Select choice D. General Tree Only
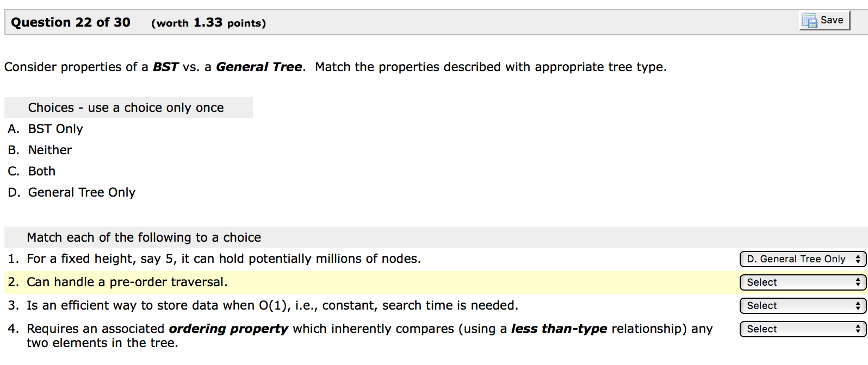Screen dimensions: 868x365 [x=82, y=192]
